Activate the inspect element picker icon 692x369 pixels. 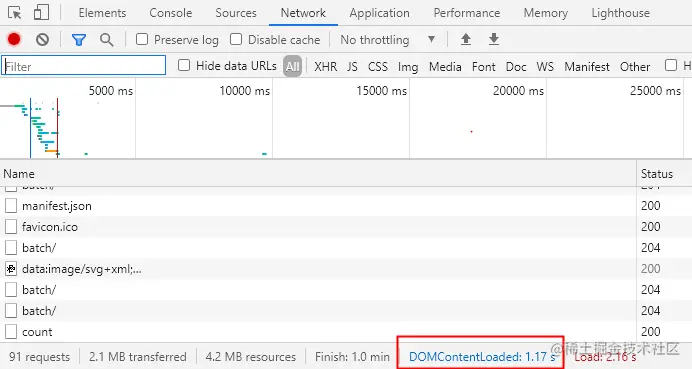(15, 13)
